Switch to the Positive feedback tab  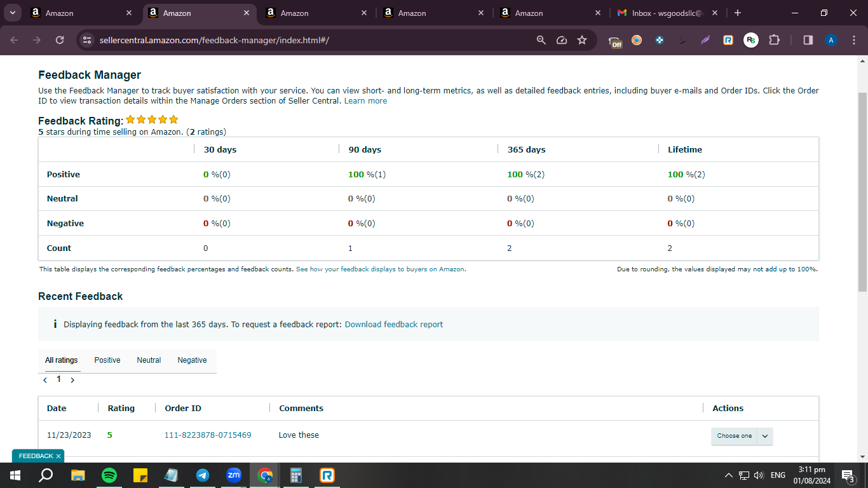[107, 360]
